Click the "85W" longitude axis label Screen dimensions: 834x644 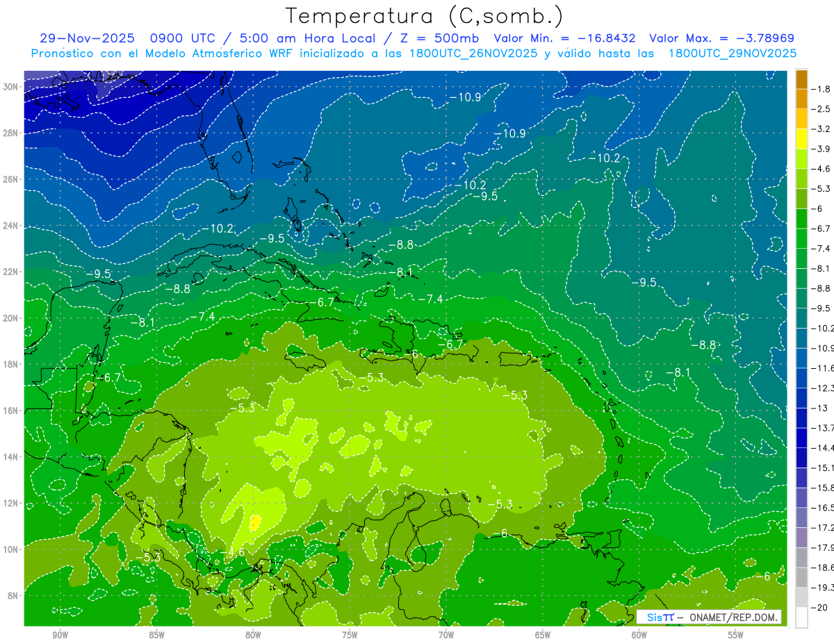coord(156,636)
